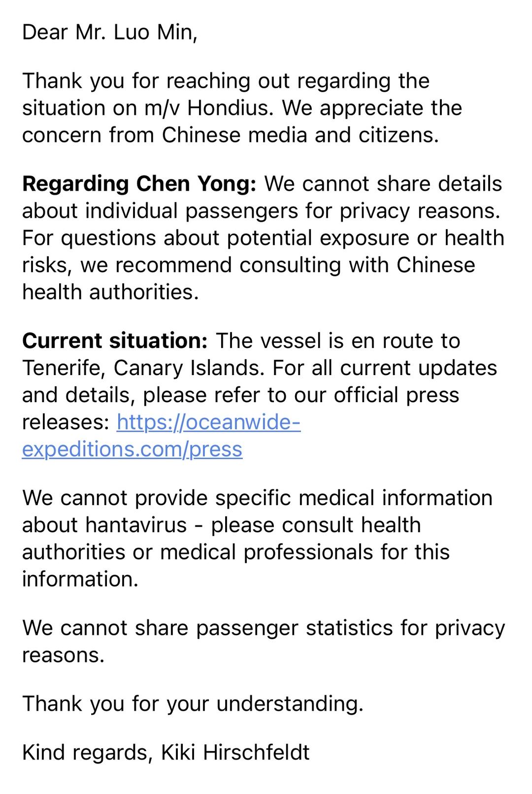532x794 pixels.
Task: Tap the 'expeditions.com/press' link portion
Action: tap(132, 449)
